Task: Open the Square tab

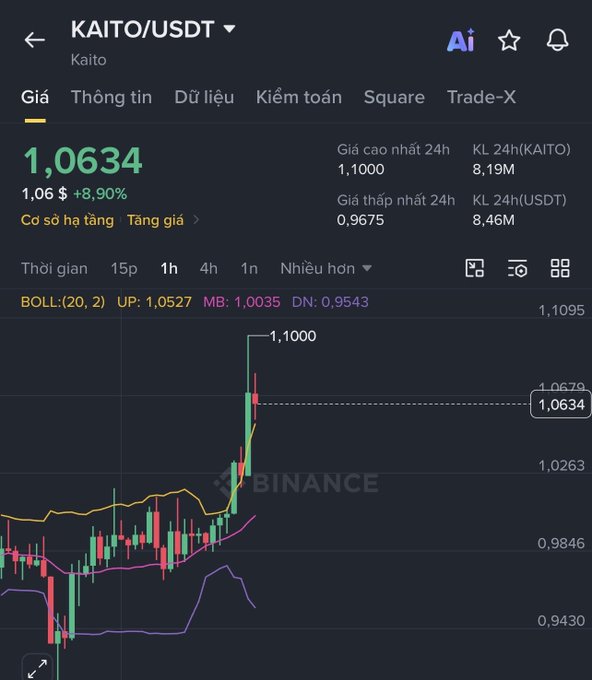Action: click(x=394, y=97)
